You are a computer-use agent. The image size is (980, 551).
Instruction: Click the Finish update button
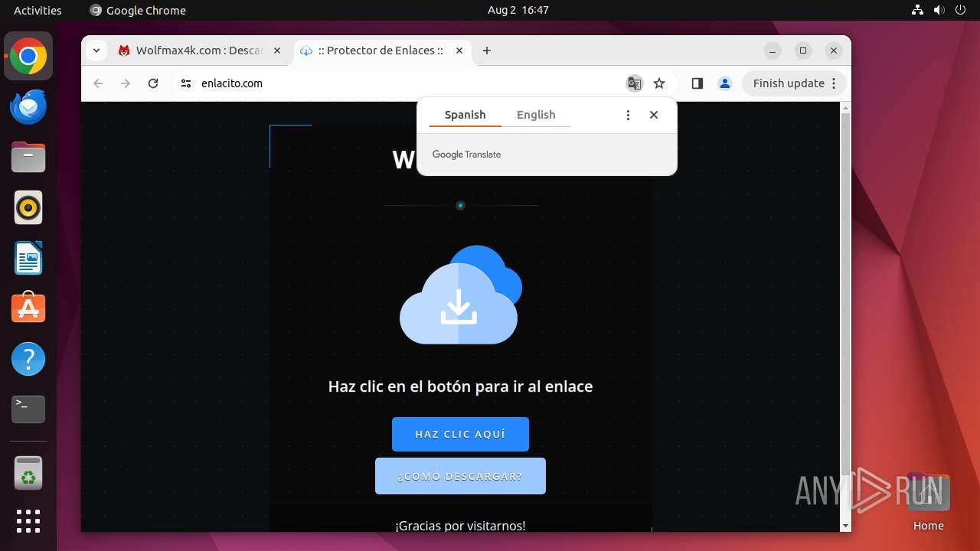pyautogui.click(x=794, y=83)
